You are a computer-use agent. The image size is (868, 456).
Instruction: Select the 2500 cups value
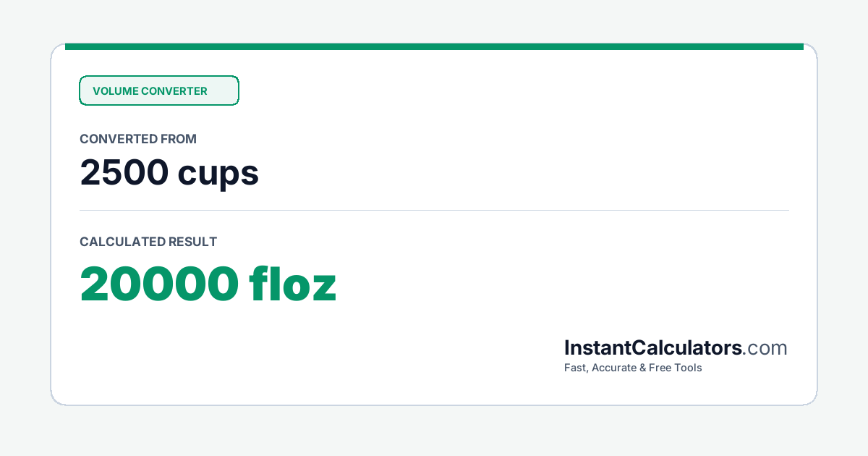(x=169, y=172)
